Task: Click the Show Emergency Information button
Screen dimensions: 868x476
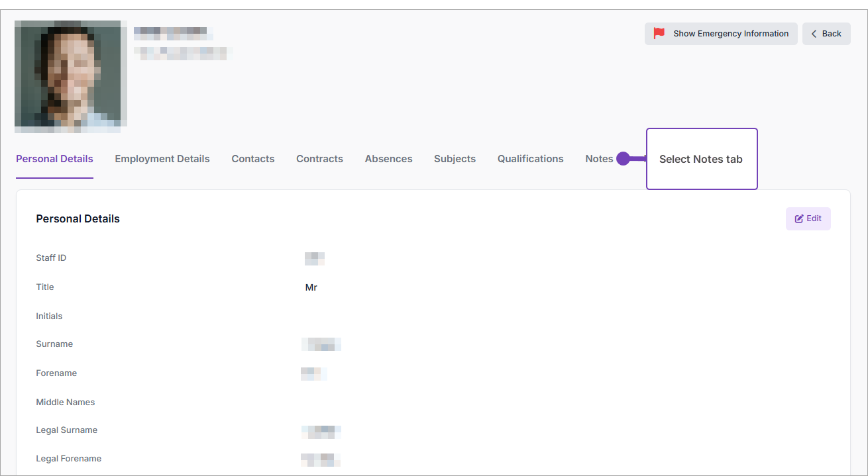Action: (x=721, y=33)
